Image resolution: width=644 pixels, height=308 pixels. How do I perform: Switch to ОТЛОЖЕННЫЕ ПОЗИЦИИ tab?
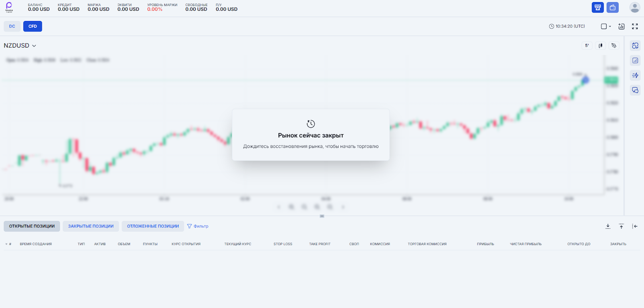tap(153, 226)
